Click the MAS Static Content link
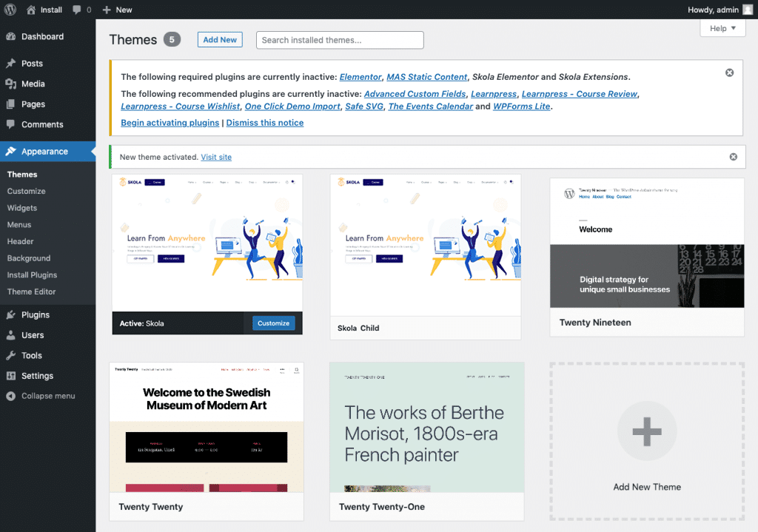 tap(427, 77)
